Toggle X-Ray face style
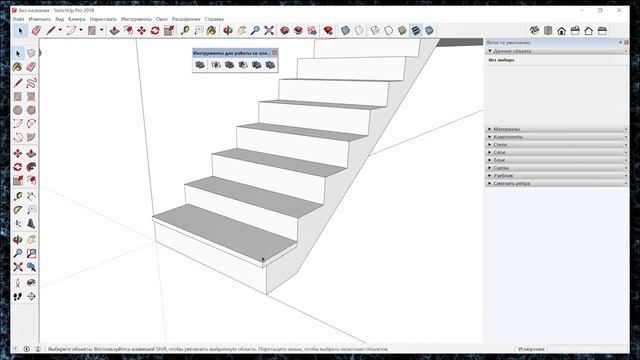 point(345,31)
